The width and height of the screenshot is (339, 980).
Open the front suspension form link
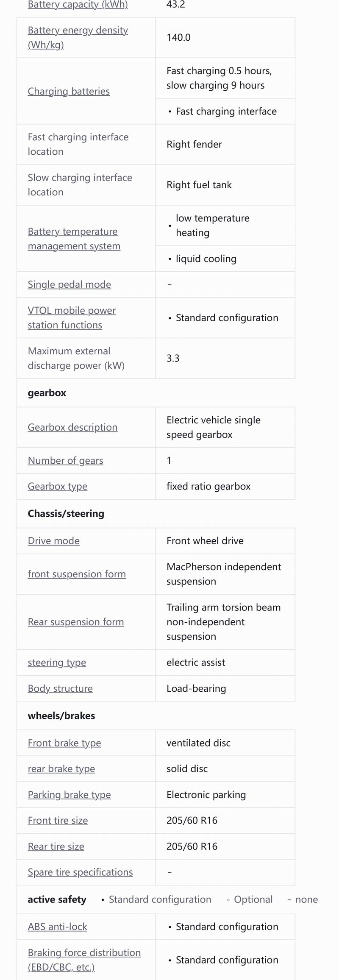coord(77,574)
